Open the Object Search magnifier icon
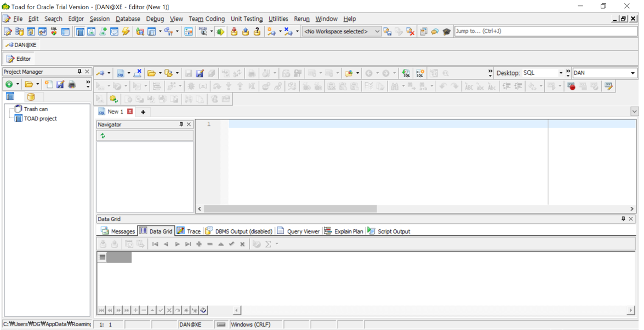 pos(140,32)
